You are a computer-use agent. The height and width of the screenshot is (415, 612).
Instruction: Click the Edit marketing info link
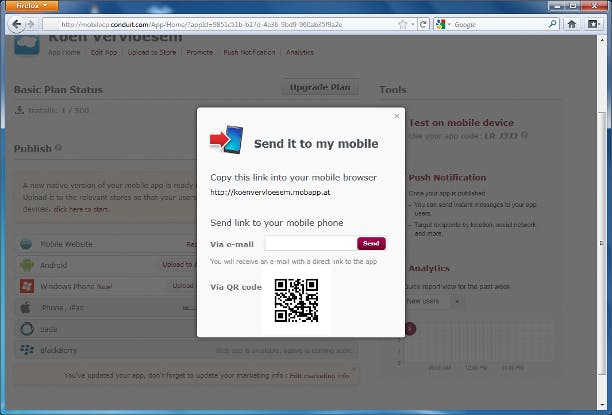[x=319, y=376]
